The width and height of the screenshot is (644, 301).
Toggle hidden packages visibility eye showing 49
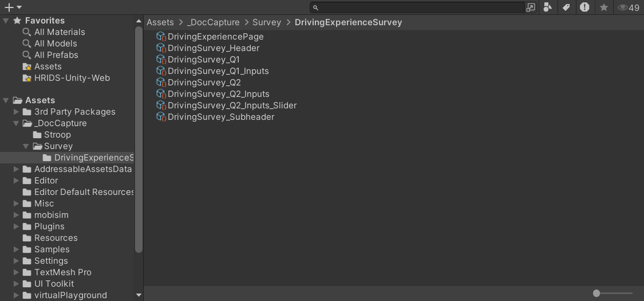click(629, 7)
